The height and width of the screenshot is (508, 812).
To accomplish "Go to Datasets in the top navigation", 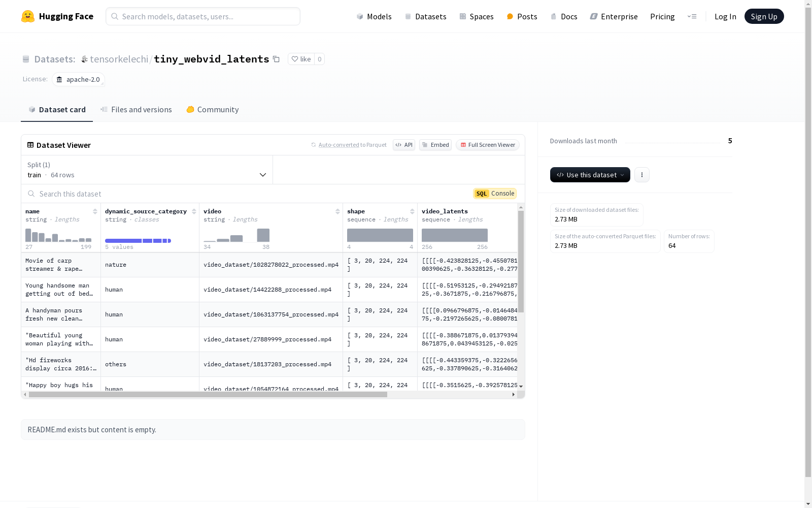I will pyautogui.click(x=425, y=16).
